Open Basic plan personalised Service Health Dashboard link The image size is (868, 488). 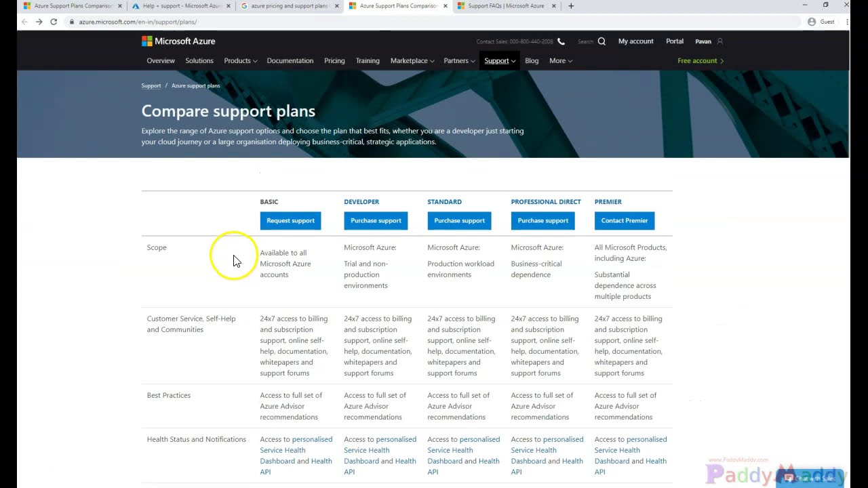296,450
